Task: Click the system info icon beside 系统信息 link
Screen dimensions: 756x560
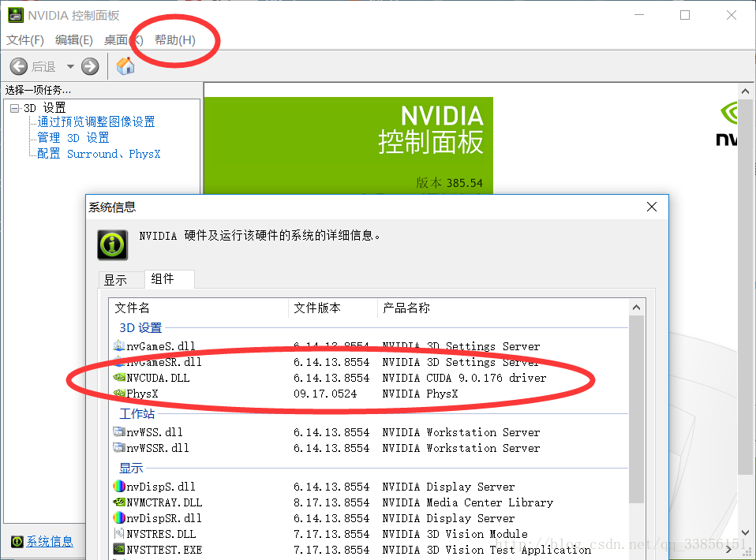Action: (x=17, y=542)
